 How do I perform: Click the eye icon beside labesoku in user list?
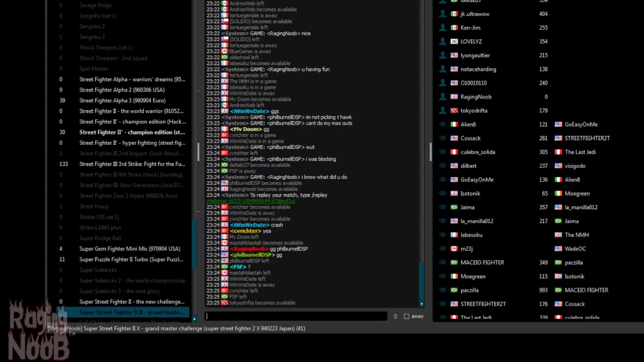[x=443, y=235]
